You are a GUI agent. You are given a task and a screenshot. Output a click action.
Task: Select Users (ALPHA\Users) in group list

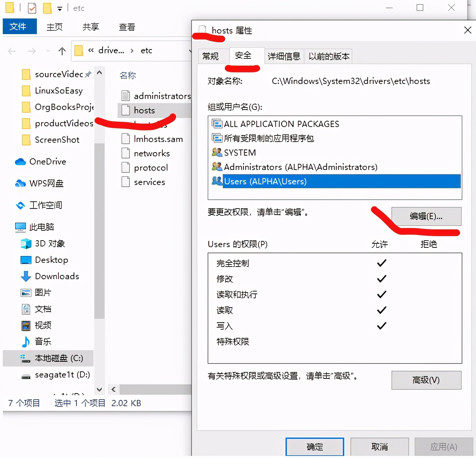pos(336,181)
